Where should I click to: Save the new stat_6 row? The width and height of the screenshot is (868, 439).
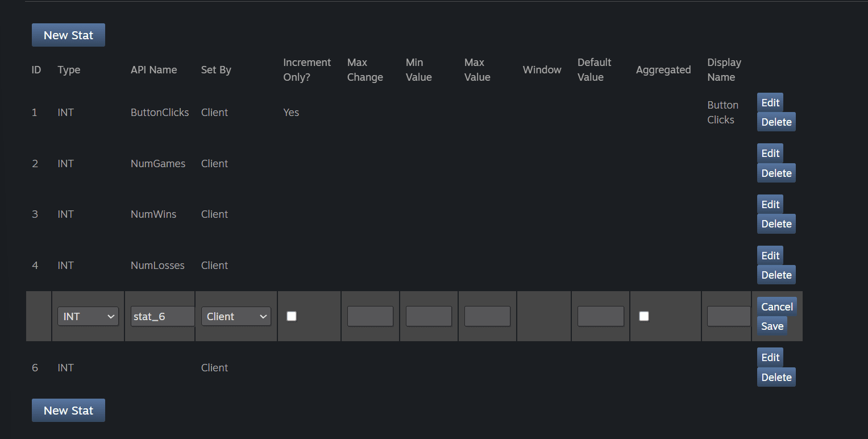tap(772, 326)
